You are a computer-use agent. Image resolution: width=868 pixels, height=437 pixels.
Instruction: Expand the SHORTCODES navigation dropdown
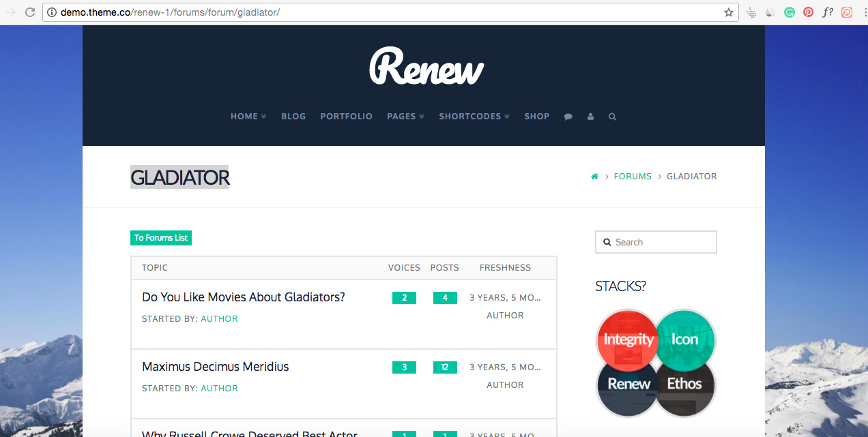point(474,117)
